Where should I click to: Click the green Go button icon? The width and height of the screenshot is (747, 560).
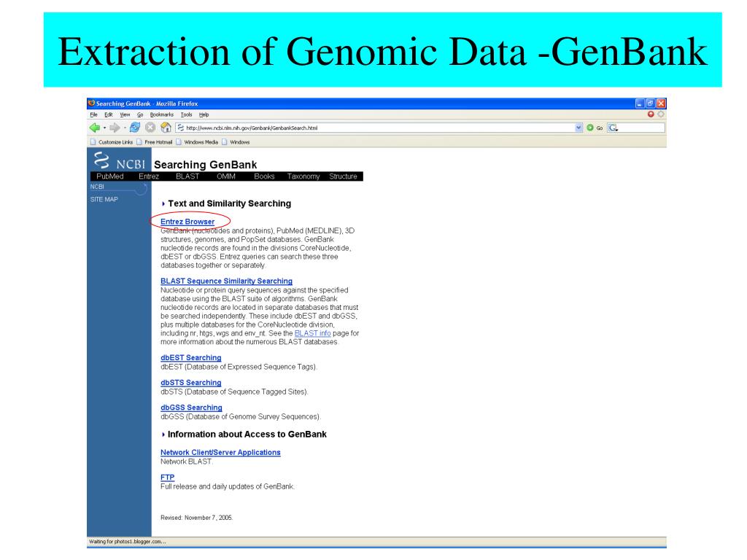[589, 128]
